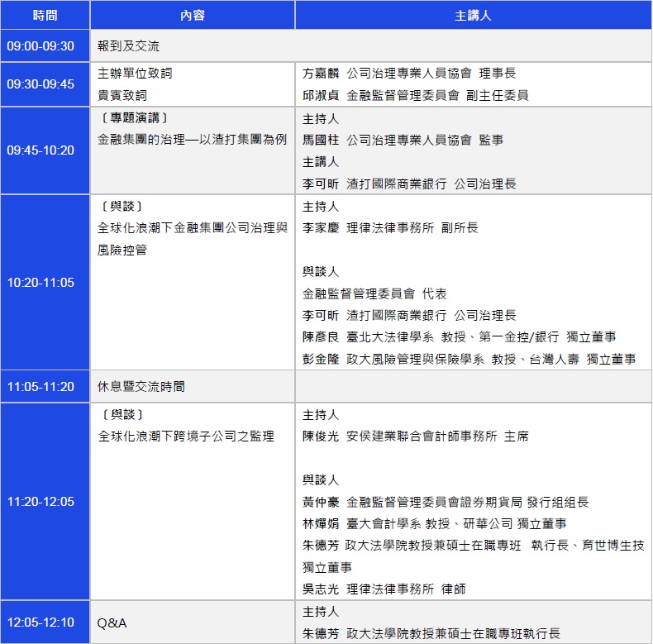Click 主持人 label in the Q&A row
The image size is (653, 644).
point(321,612)
